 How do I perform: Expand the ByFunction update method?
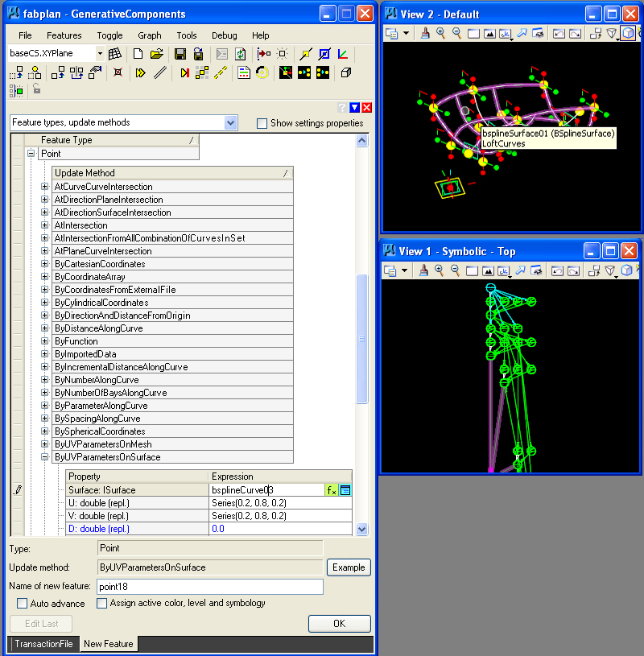point(45,341)
